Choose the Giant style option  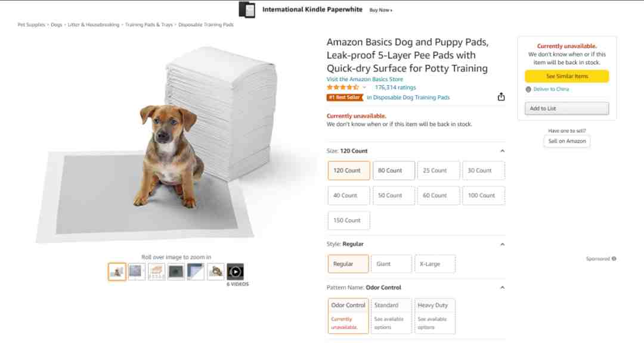click(x=391, y=264)
